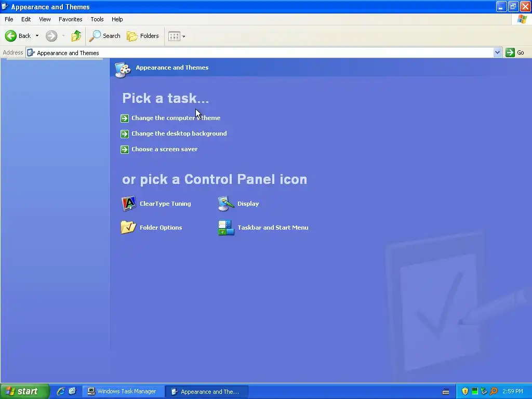This screenshot has height=399, width=532.
Task: Open the Tools menu
Action: (97, 19)
